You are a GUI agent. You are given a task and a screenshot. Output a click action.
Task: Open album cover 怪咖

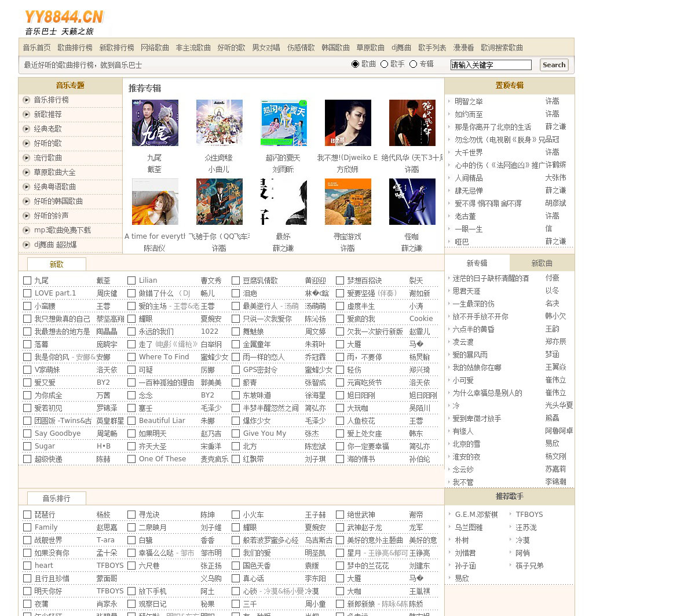pos(412,202)
